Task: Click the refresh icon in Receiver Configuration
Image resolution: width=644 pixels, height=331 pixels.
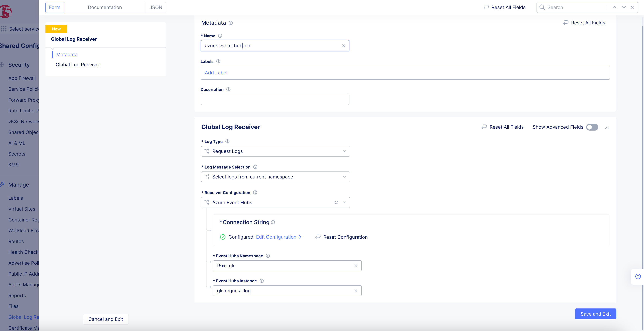Action: [336, 202]
